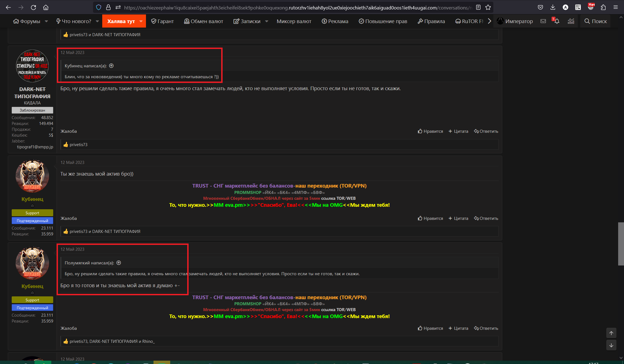Viewport: 624px width, 364px height.
Task: Click Ответить on the last Кубинец post
Action: 486,328
